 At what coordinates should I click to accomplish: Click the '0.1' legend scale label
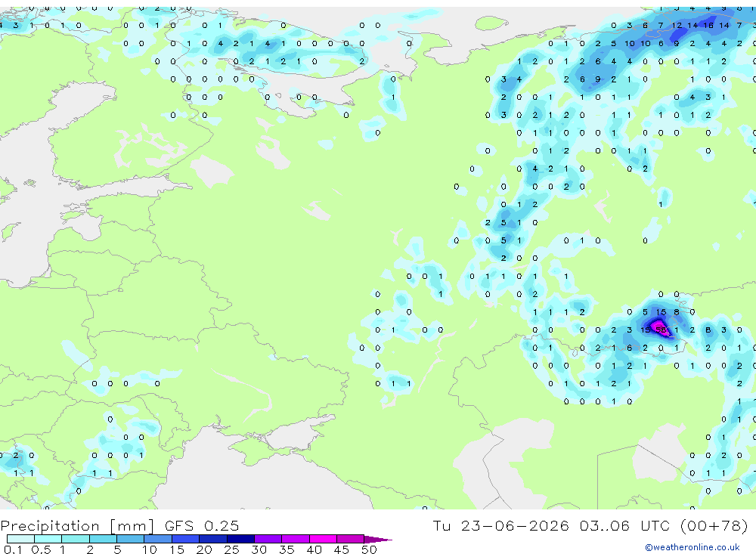click(13, 549)
